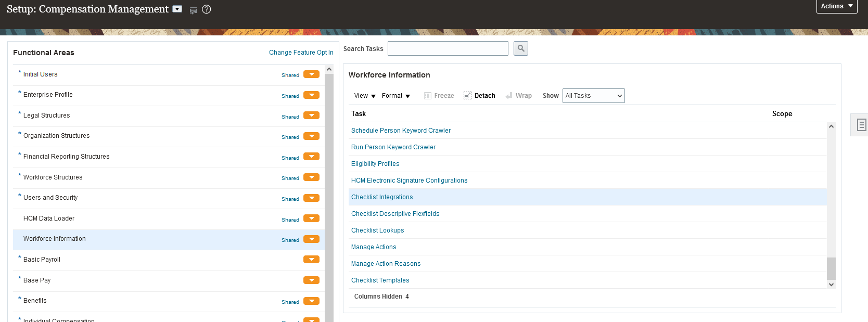This screenshot has width=868, height=322.
Task: Open the Setup title dropdown arrow icon
Action: (x=177, y=9)
